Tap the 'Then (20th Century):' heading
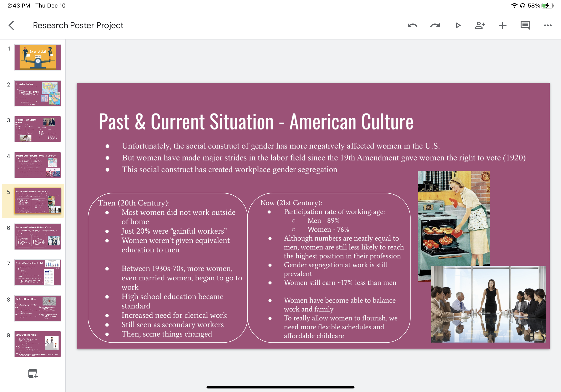The height and width of the screenshot is (392, 561). 134,203
